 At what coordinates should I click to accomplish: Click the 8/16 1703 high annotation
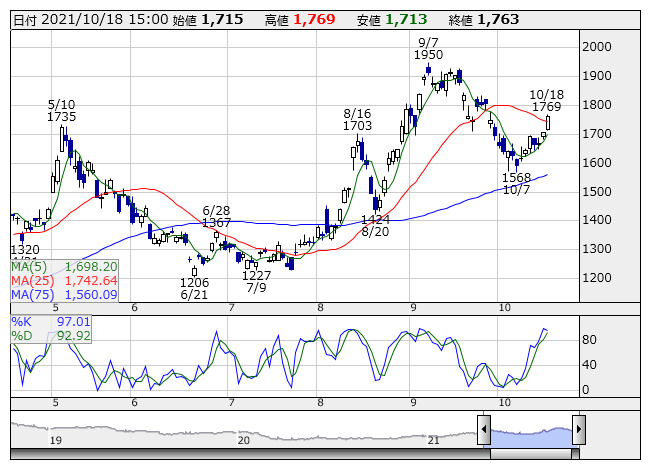(357, 120)
